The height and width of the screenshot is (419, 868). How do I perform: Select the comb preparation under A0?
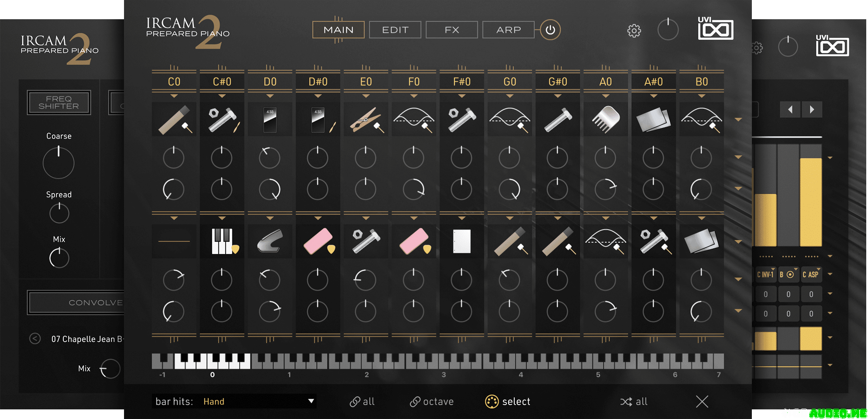click(606, 119)
